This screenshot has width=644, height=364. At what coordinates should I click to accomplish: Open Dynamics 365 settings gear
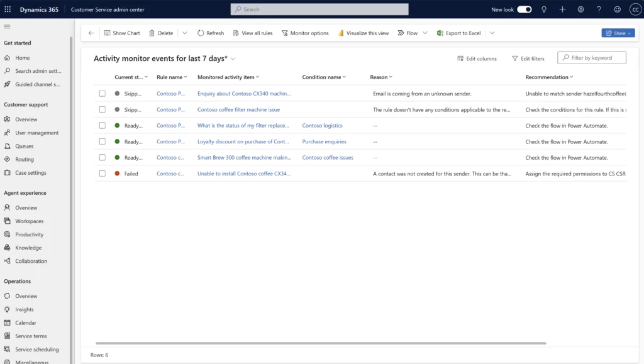coord(580,9)
